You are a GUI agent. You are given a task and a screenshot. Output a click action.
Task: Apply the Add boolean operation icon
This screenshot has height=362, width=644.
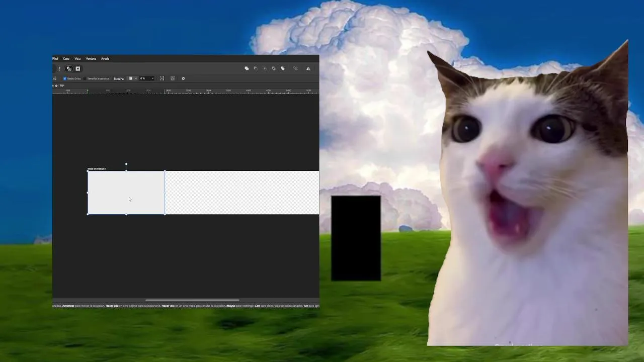[x=247, y=68]
